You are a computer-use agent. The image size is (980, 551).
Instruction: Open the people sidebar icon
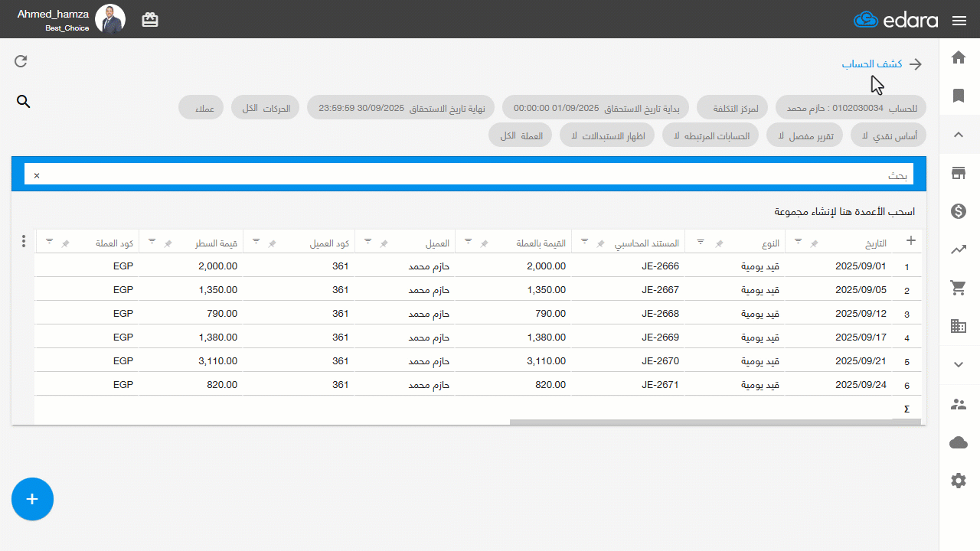coord(959,404)
